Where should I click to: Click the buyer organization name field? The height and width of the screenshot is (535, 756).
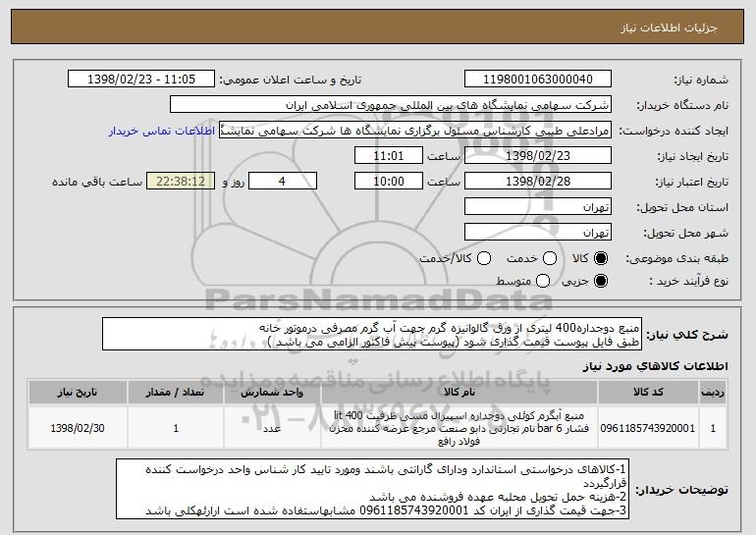391,105
